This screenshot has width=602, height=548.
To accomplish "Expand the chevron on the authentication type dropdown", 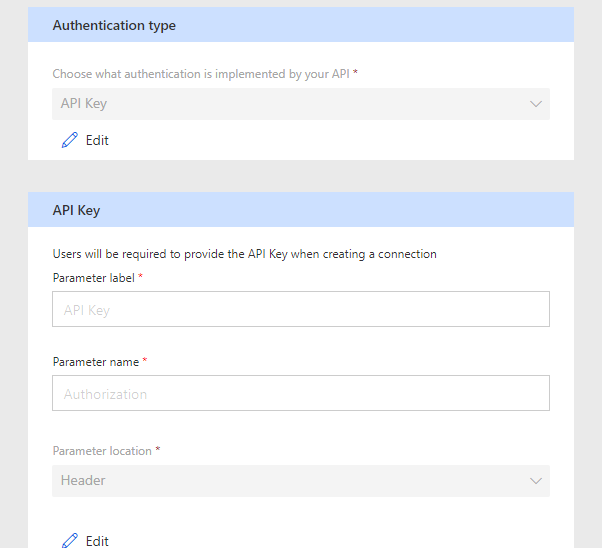I will (x=536, y=104).
